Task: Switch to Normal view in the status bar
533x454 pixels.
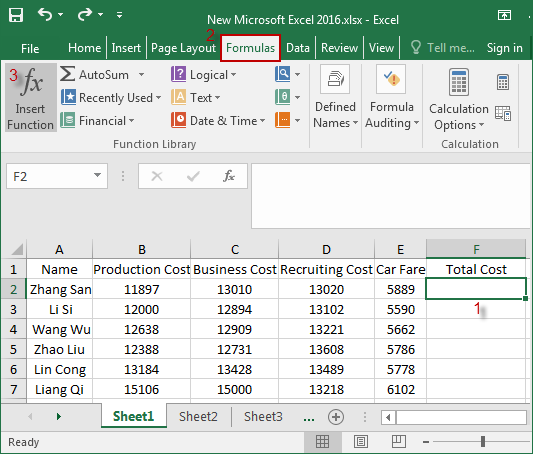Action: (x=322, y=441)
